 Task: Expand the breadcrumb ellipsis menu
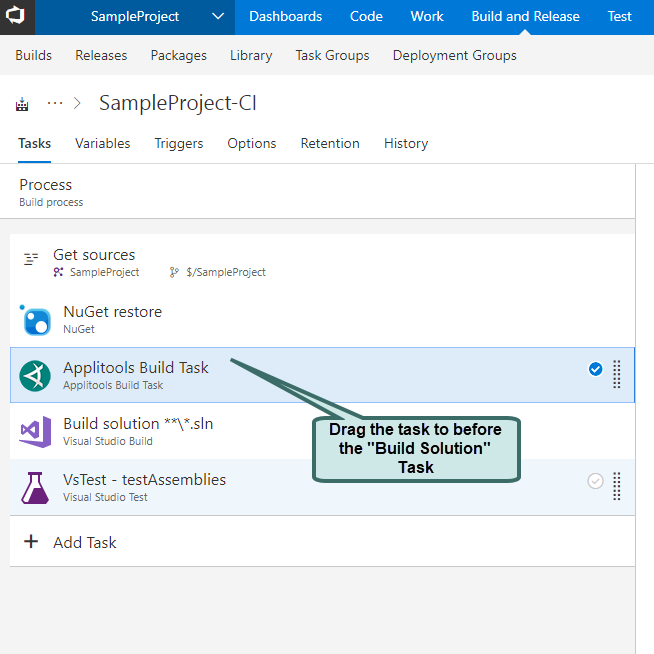pos(55,103)
